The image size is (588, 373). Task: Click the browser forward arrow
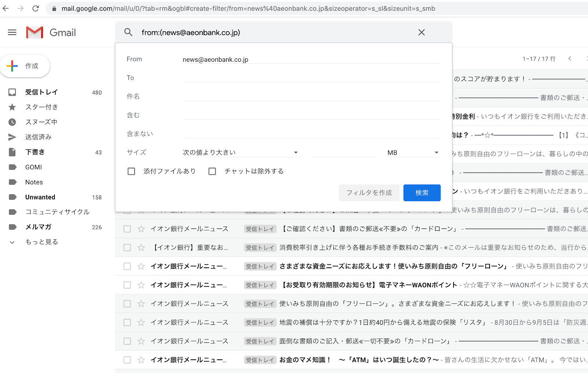coord(21,8)
